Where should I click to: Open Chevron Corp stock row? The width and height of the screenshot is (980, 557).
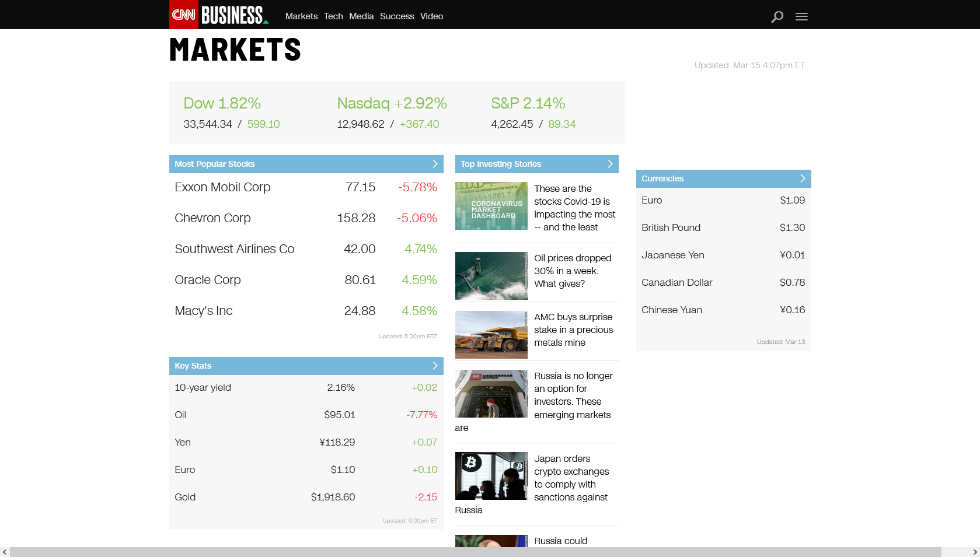[306, 218]
